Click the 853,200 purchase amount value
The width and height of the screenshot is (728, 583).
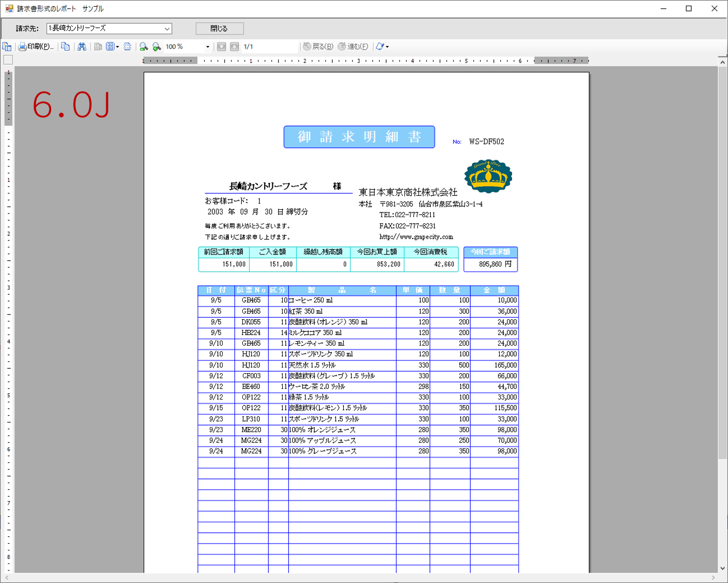click(389, 264)
